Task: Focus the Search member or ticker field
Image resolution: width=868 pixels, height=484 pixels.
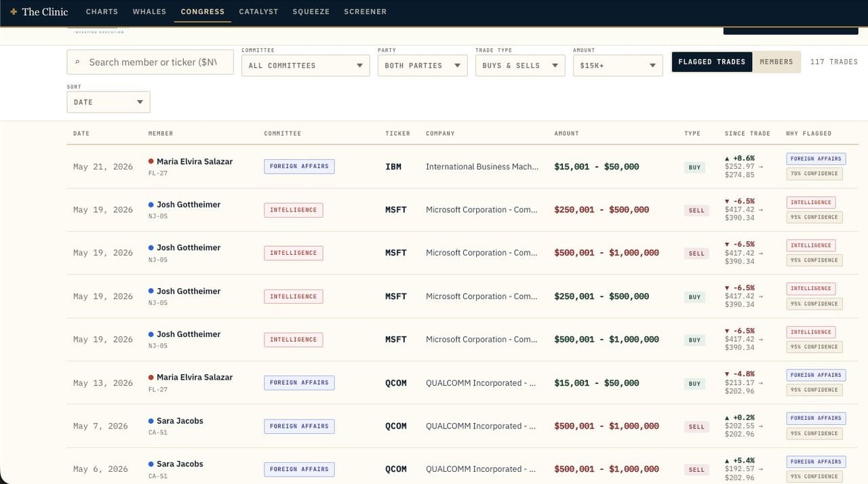Action: pyautogui.click(x=150, y=62)
